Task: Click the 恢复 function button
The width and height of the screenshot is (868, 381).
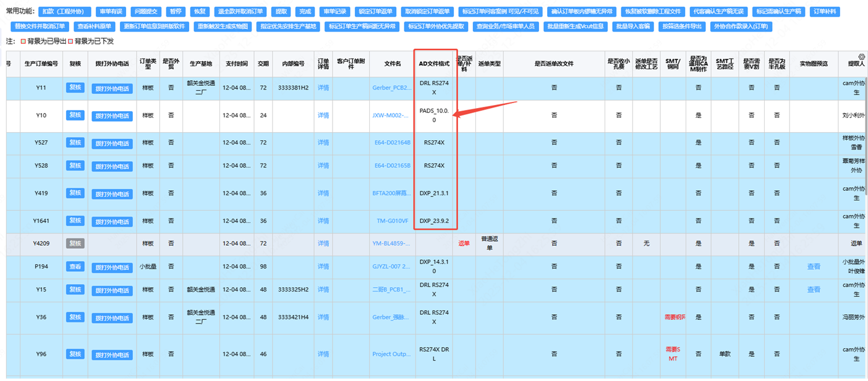Action: tap(199, 12)
